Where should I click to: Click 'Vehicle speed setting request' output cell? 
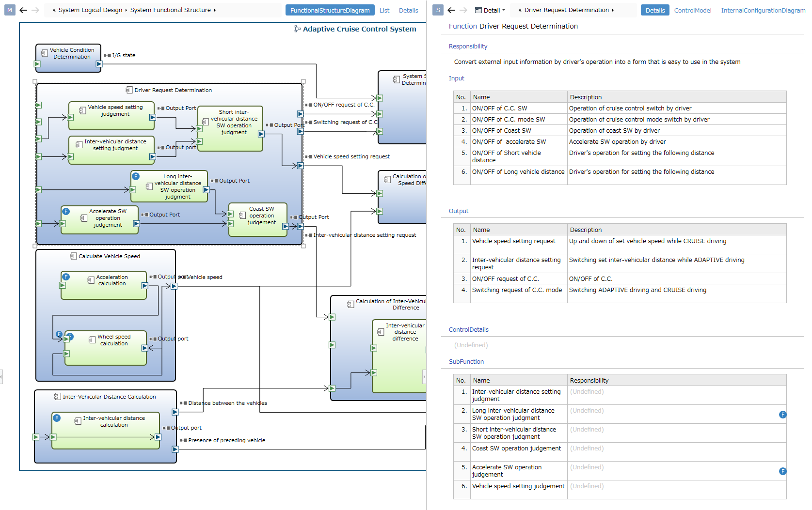[519, 245]
